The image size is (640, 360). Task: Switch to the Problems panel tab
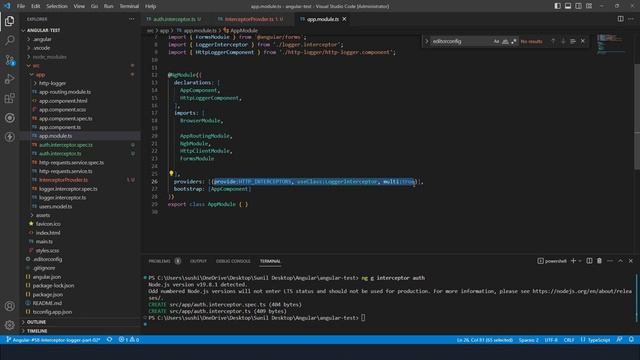tap(160, 261)
